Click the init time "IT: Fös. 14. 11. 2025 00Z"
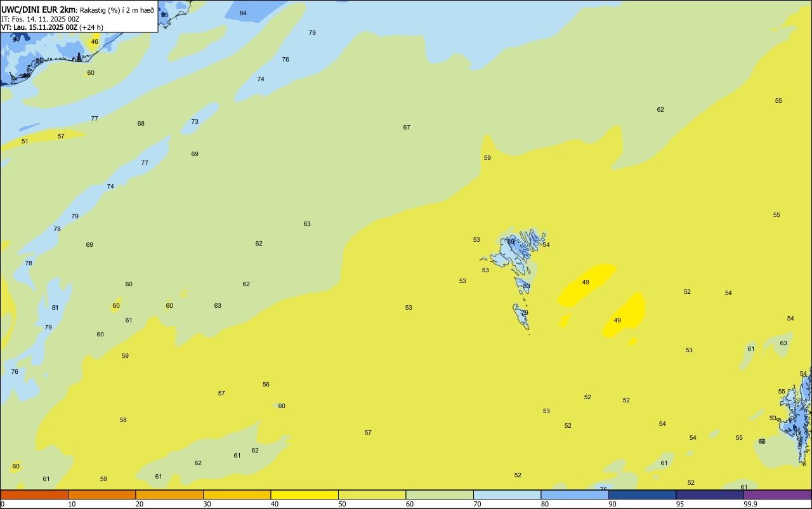This screenshot has height=509, width=812. (40, 19)
